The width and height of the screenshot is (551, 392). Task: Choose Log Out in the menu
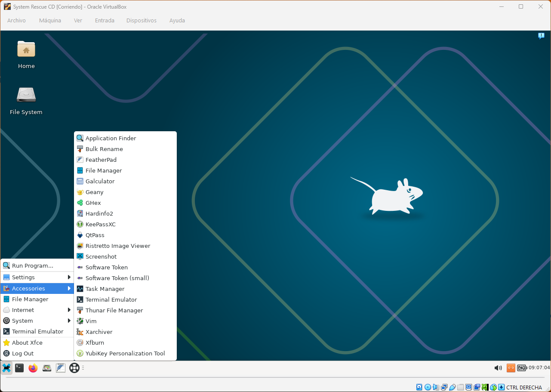[37, 353]
